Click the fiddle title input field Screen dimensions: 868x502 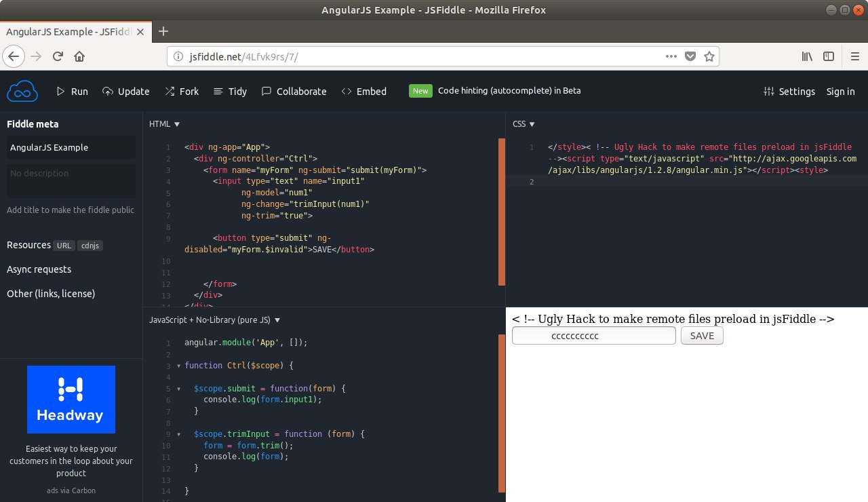point(71,147)
